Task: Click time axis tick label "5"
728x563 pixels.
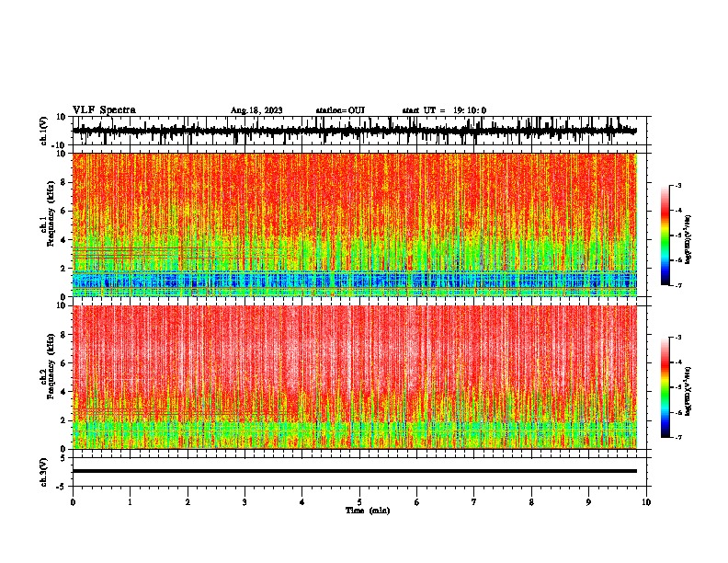Action: tap(359, 502)
